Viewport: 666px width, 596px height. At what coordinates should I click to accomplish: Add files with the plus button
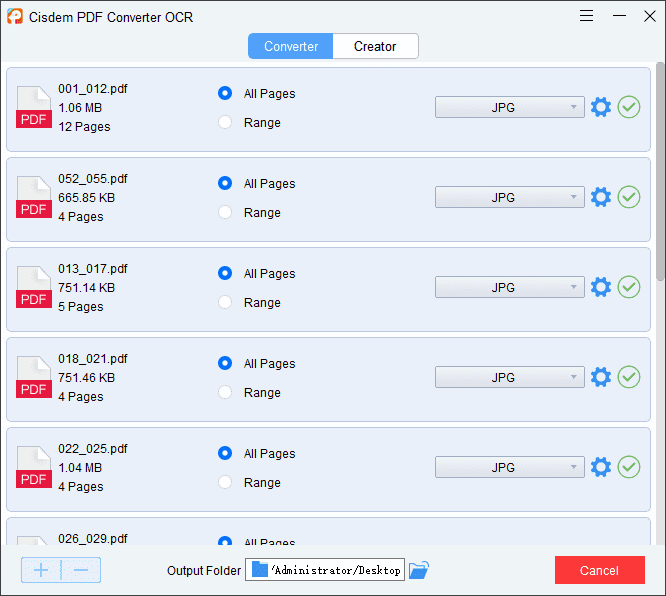(41, 570)
